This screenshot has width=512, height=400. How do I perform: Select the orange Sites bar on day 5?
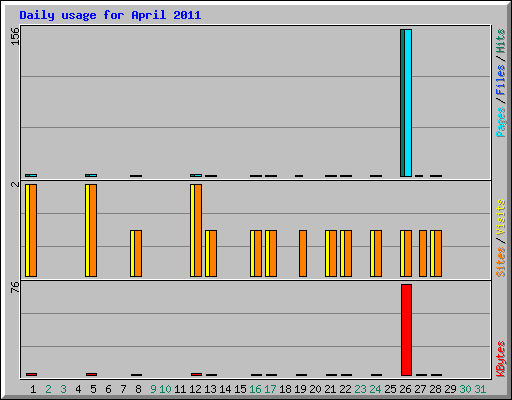[93, 230]
